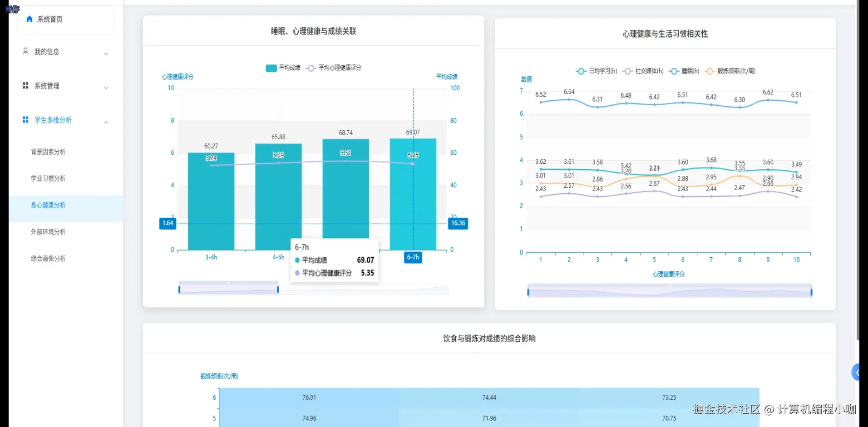868x427 pixels.
Task: Collapse the 学生多维分析 menu chevron
Action: 106,122
